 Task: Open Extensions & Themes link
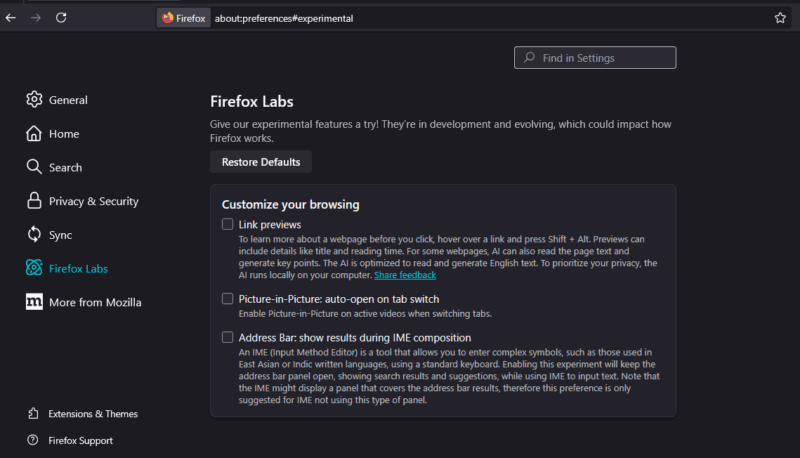[x=93, y=413]
